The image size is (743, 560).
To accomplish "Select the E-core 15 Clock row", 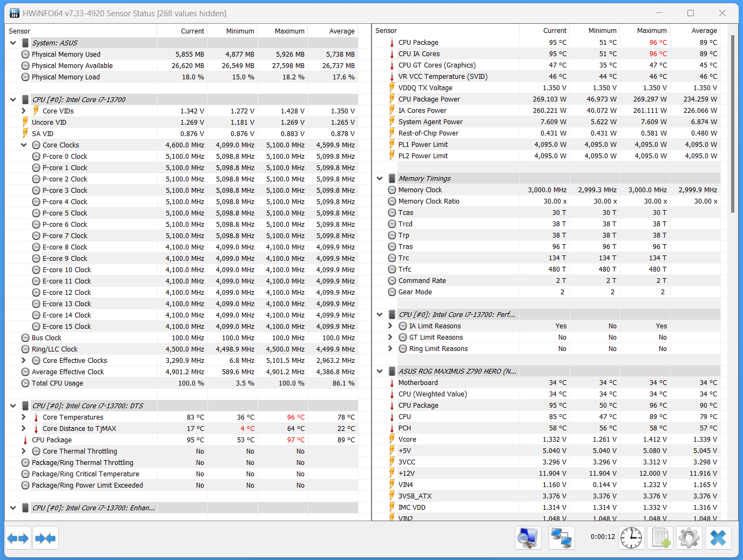I will pos(181,327).
